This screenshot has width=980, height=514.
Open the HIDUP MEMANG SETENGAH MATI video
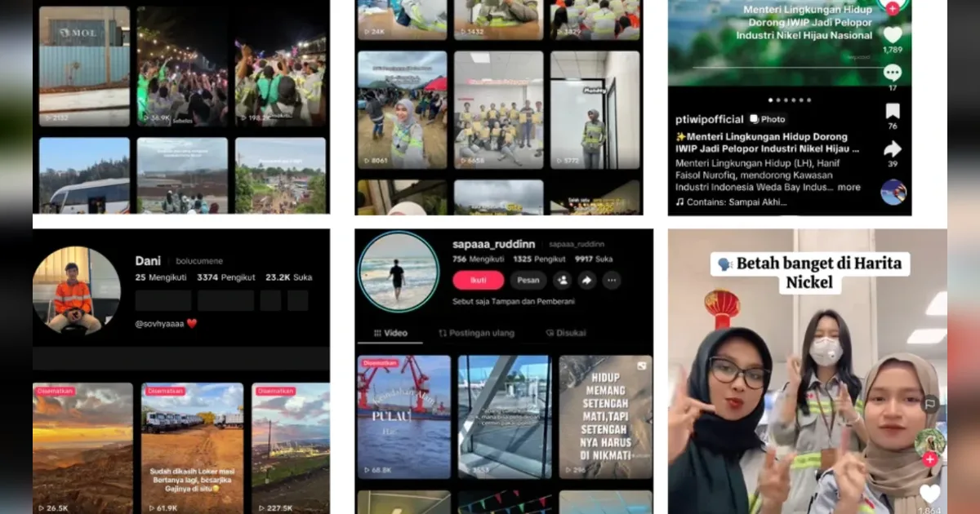(605, 417)
